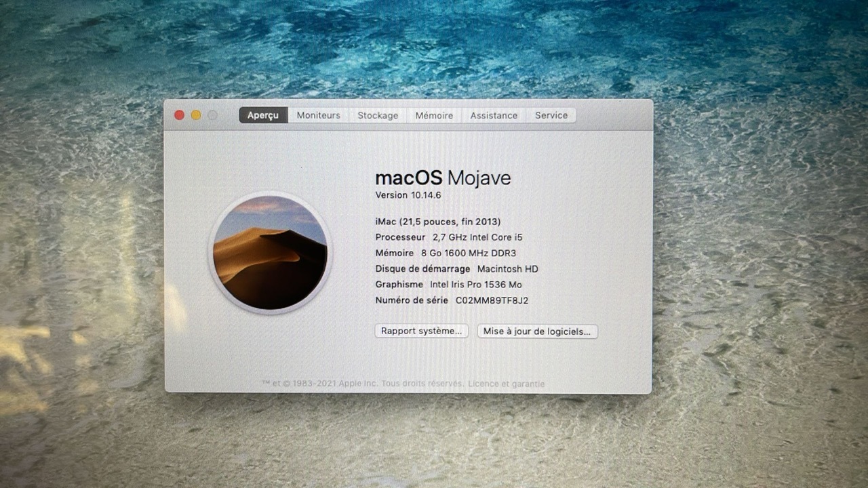Click the macOS Mojave dune logo

click(270, 252)
